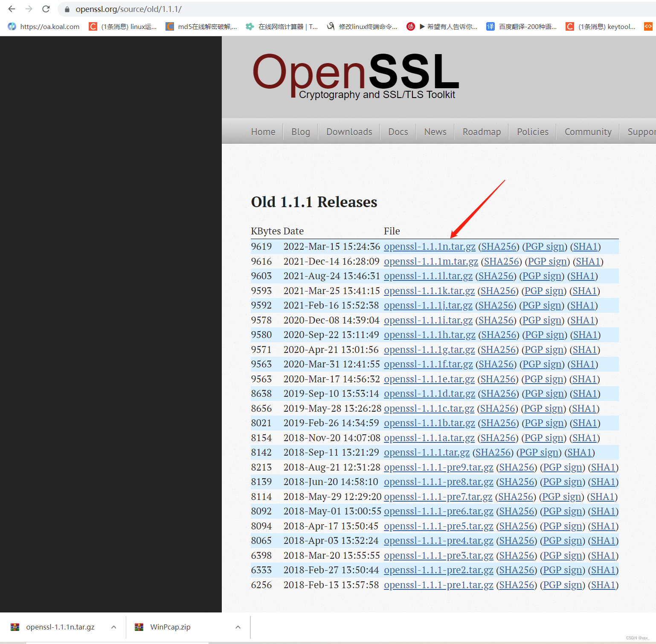
Task: Click the browser forward arrow
Action: (x=28, y=9)
